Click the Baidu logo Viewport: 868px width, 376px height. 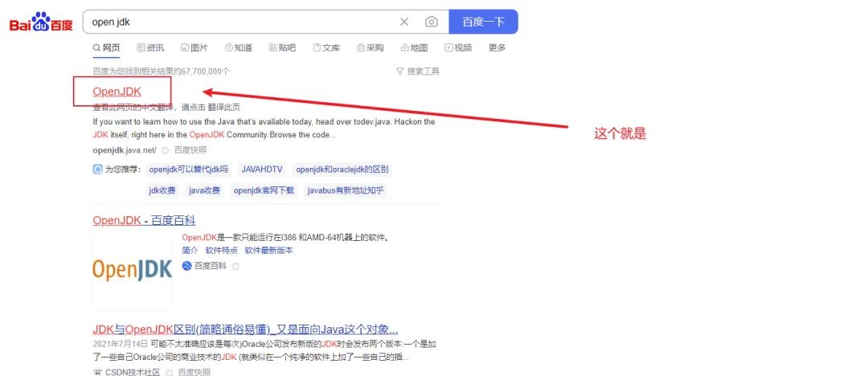click(x=41, y=22)
